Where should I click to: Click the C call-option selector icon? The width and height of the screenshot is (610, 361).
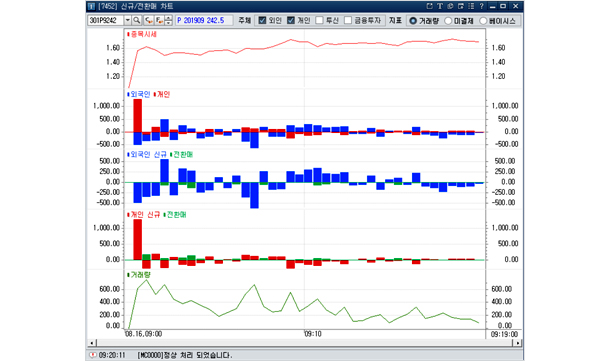point(149,20)
